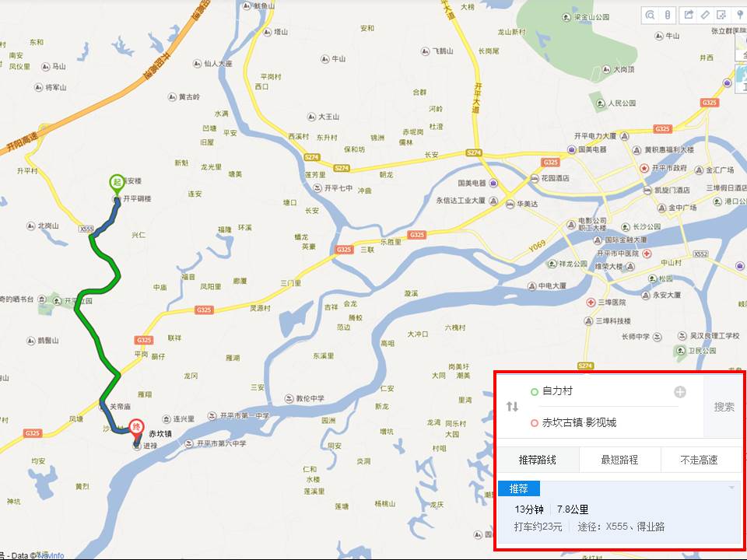Viewport: 747px width, 560px height.
Task: Click the satellite map thumbnail at right edge
Action: tap(742, 78)
